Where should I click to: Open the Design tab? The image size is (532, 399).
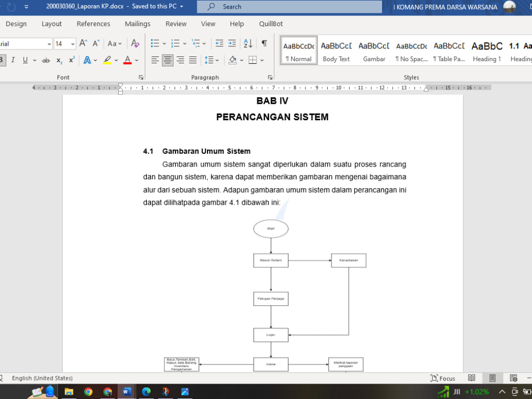(x=16, y=24)
